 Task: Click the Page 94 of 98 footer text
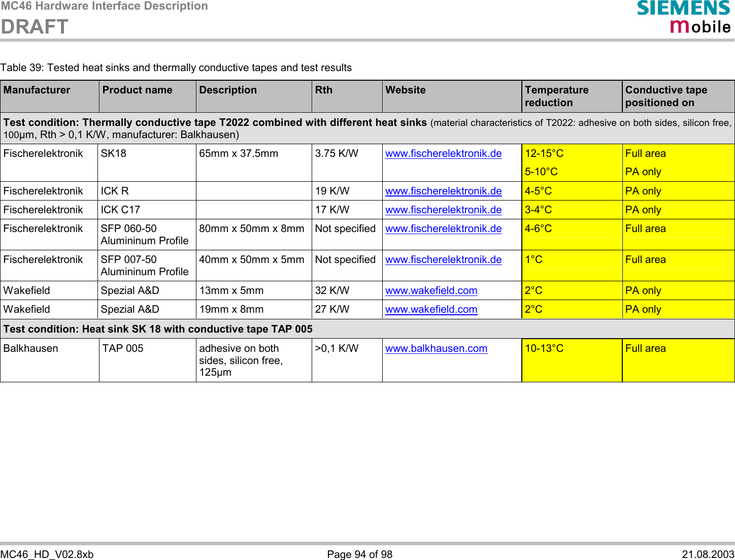point(360,554)
